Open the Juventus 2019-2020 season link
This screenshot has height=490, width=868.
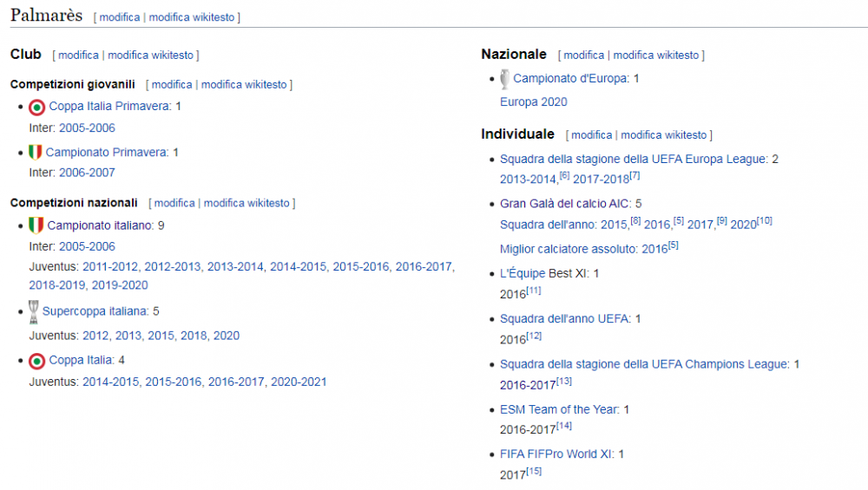tap(120, 285)
